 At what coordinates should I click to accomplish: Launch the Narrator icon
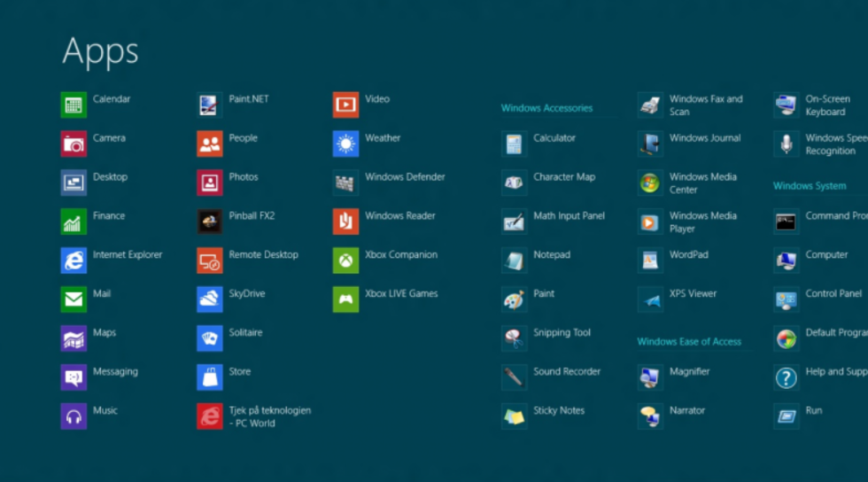click(650, 416)
